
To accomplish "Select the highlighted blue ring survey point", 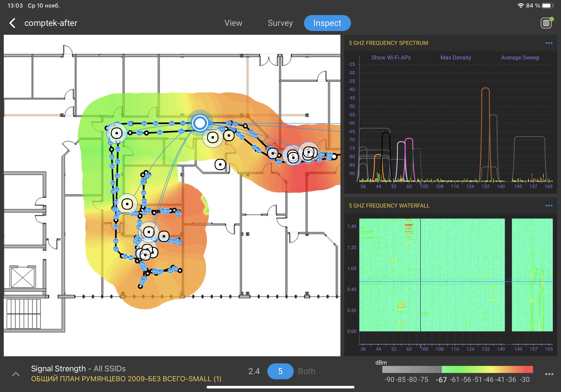I will point(200,123).
